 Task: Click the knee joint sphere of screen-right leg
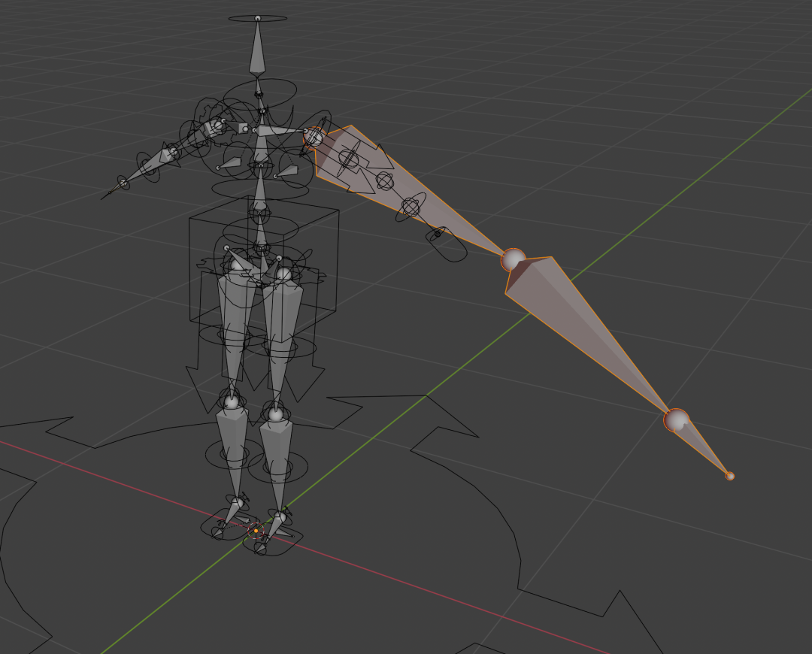(x=275, y=414)
